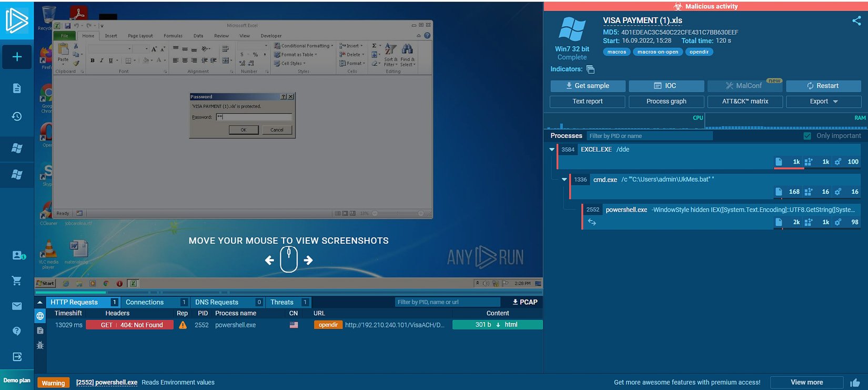Open the Page Layout tab in Excel
Viewport: 868px width, 390px height.
click(140, 36)
